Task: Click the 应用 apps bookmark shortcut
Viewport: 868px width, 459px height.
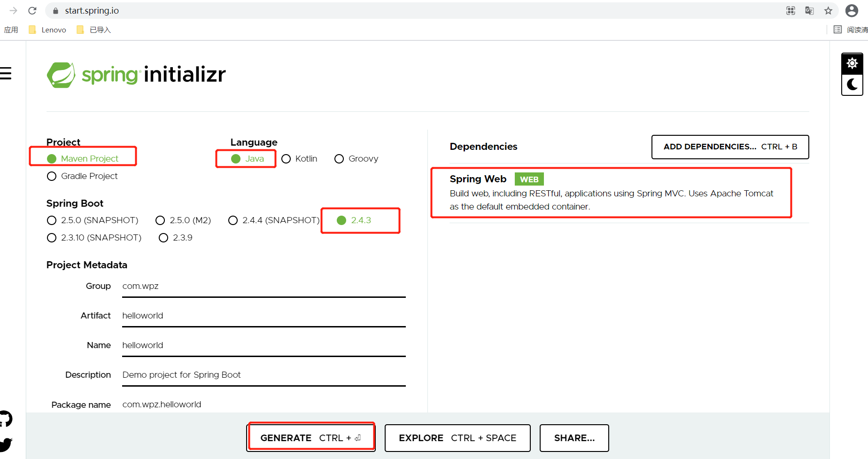Action: 11,30
